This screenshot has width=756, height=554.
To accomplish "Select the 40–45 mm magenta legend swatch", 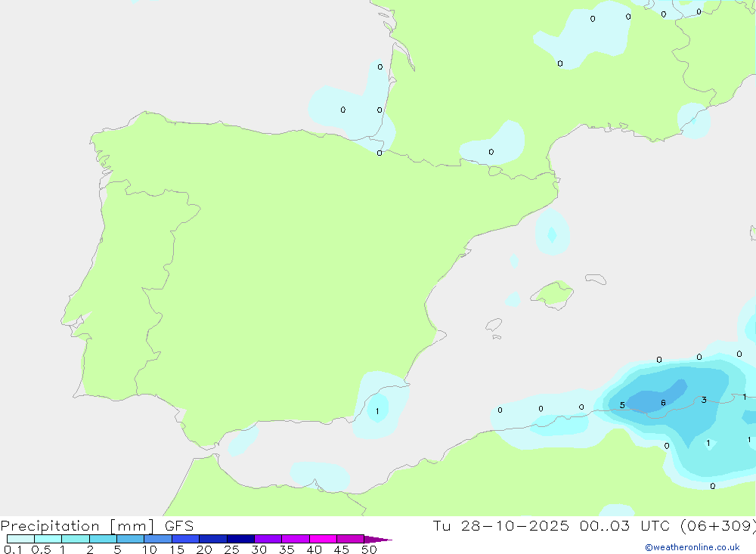I will pos(323,539).
